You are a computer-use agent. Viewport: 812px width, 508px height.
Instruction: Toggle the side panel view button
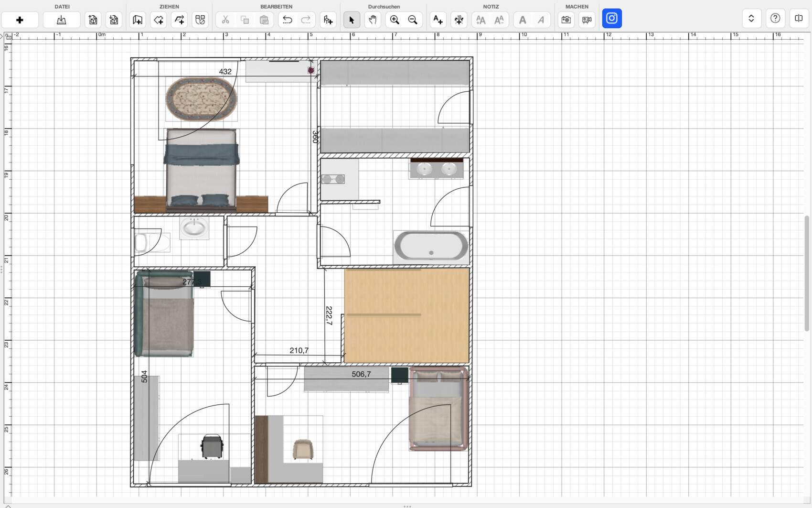point(799,19)
